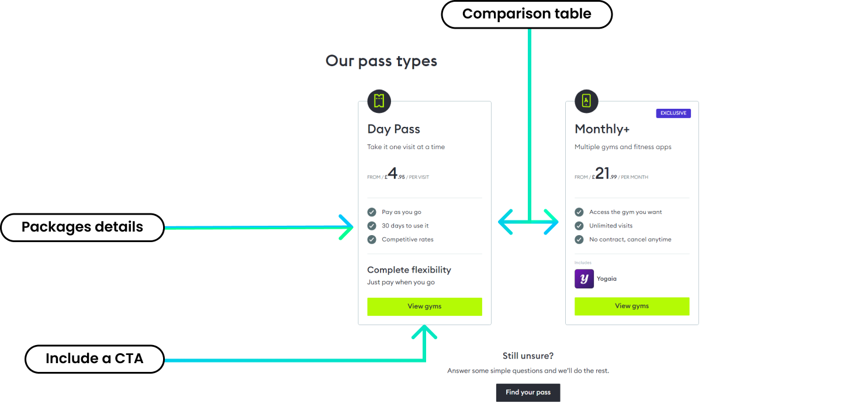This screenshot has width=868, height=407.
Task: Click the 'No contract, cancel anytime' checkmark
Action: (x=579, y=239)
